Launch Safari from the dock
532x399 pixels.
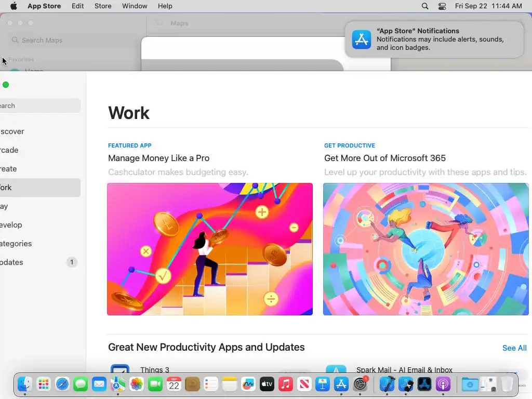click(62, 384)
